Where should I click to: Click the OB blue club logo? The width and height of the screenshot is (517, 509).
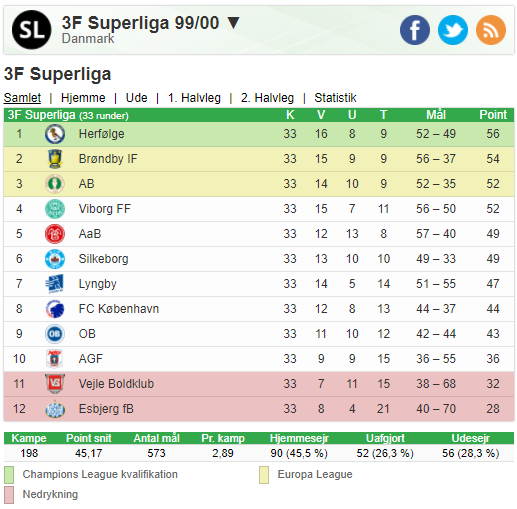[55, 334]
